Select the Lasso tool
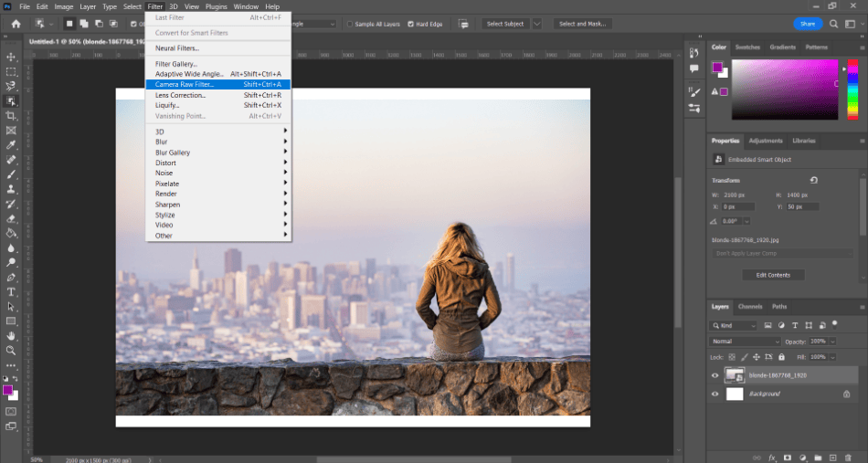Screen dimensions: 868x463 click(x=11, y=86)
